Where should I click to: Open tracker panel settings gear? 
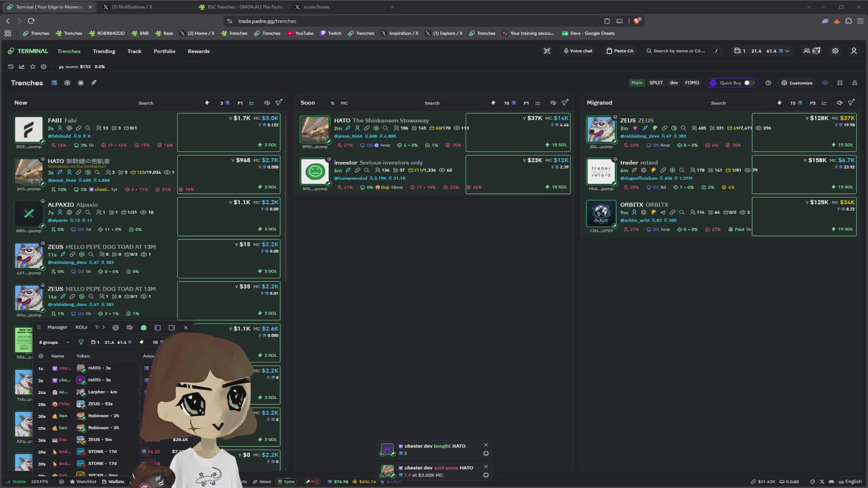(x=116, y=328)
